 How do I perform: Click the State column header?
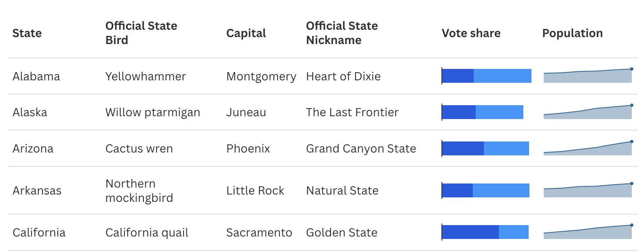point(27,33)
